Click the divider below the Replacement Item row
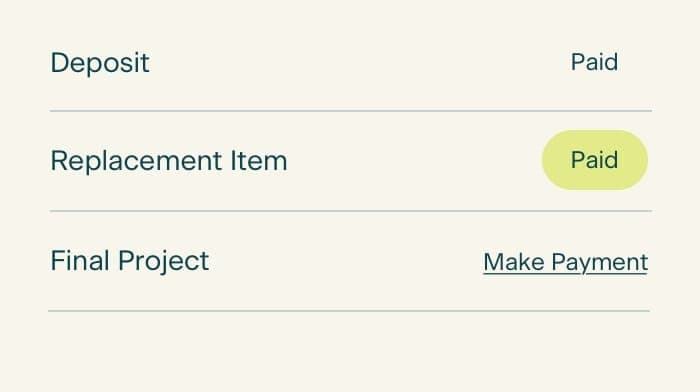This screenshot has width=700, height=392. pyautogui.click(x=350, y=211)
